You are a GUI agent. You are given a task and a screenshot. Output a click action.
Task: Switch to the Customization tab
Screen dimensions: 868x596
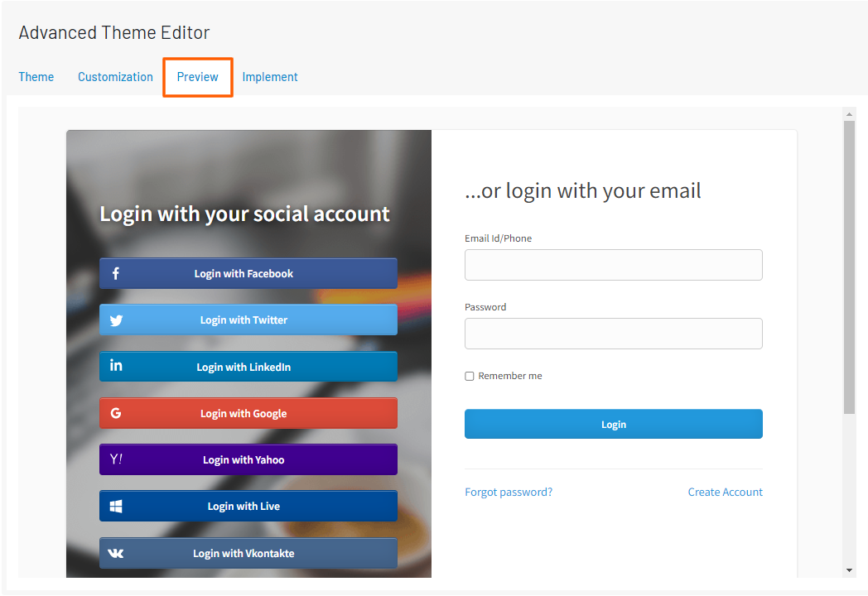click(115, 77)
